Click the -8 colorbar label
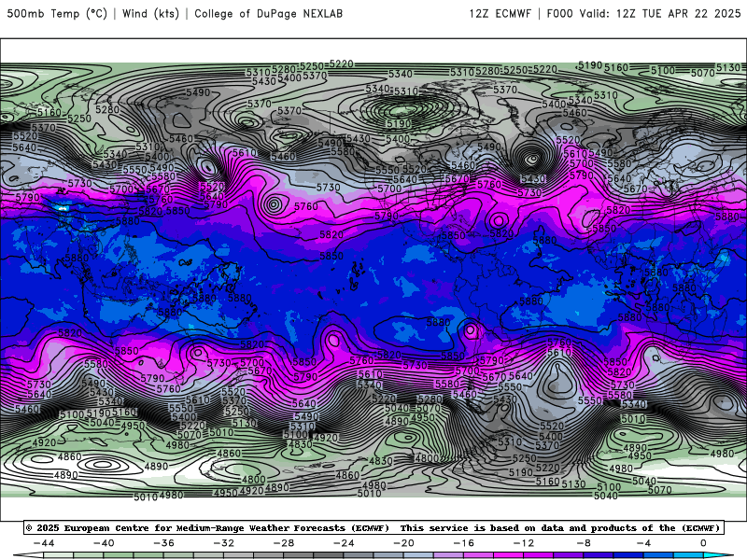747x560 pixels. pos(584,543)
